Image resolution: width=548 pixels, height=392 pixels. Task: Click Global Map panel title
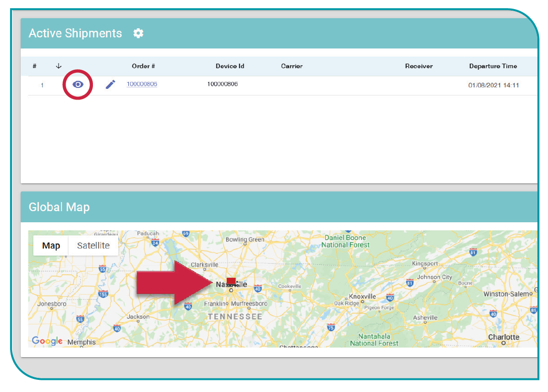click(59, 207)
